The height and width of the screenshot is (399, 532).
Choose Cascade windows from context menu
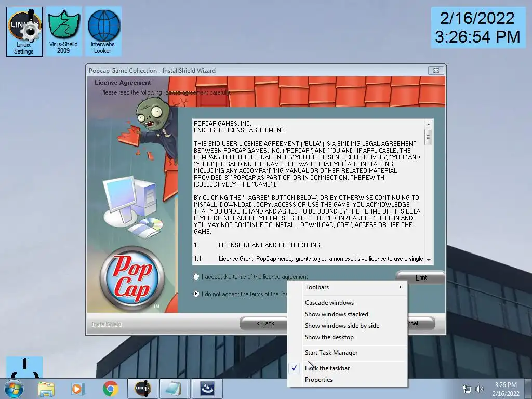click(x=348, y=303)
